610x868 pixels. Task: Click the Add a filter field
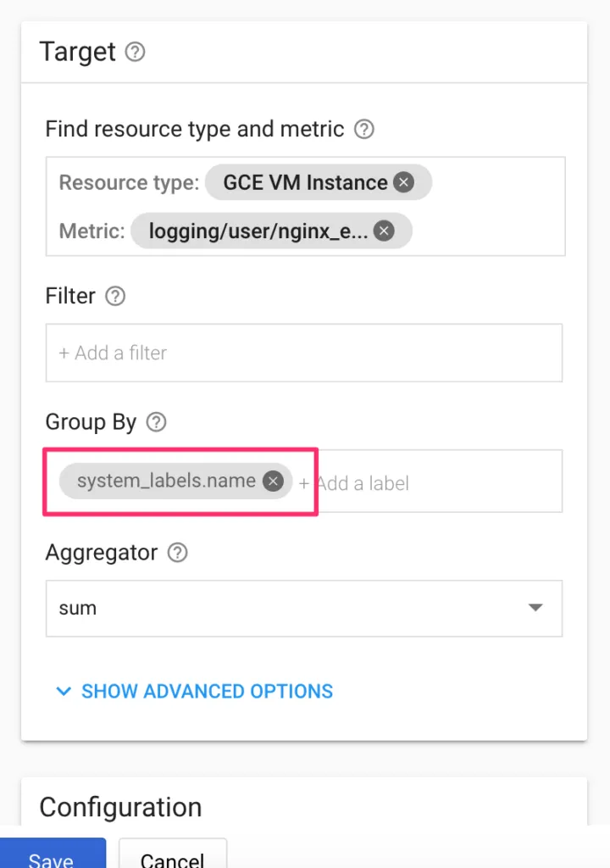(x=304, y=353)
